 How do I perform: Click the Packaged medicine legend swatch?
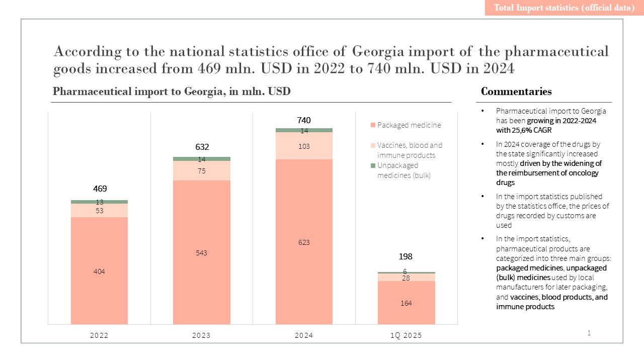[x=373, y=125]
